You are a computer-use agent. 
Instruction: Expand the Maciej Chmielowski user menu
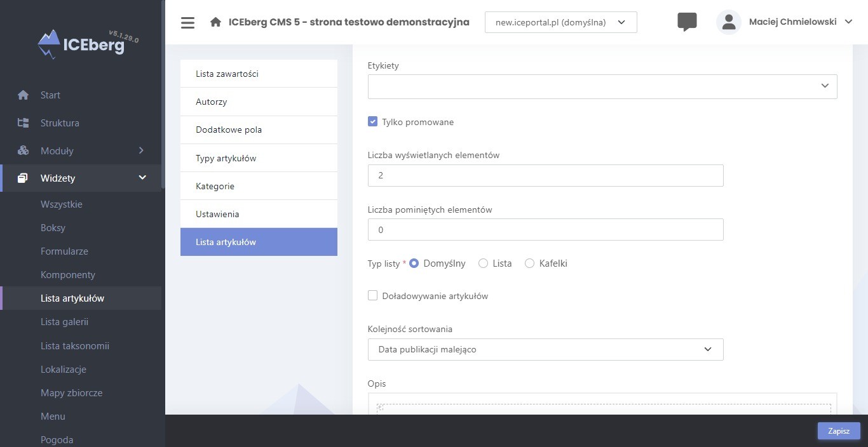click(x=801, y=22)
